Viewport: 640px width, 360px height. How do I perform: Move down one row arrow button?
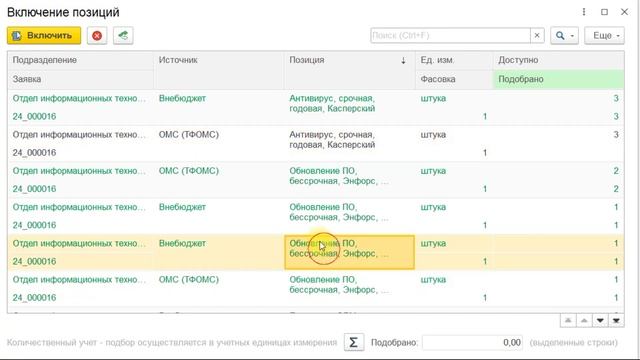click(600, 320)
